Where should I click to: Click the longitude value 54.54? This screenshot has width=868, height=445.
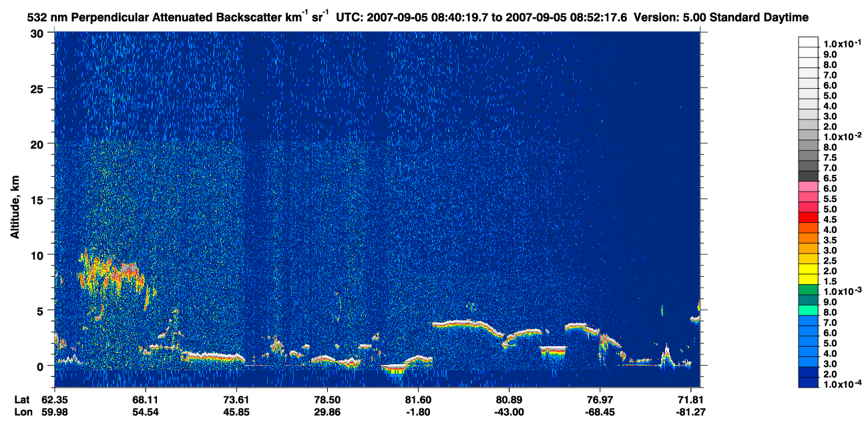[146, 412]
